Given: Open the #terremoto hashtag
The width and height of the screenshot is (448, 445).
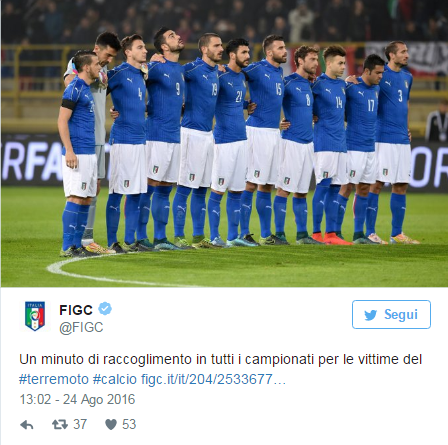Looking at the screenshot, I should point(54,379).
